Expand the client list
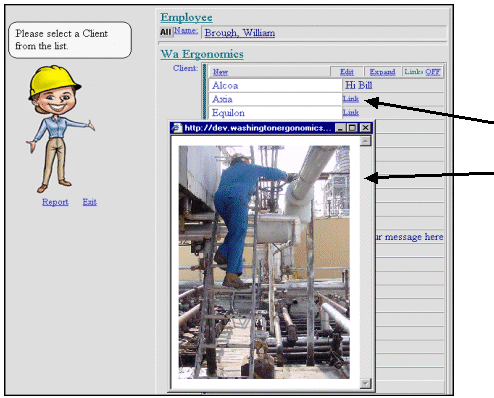 [382, 72]
